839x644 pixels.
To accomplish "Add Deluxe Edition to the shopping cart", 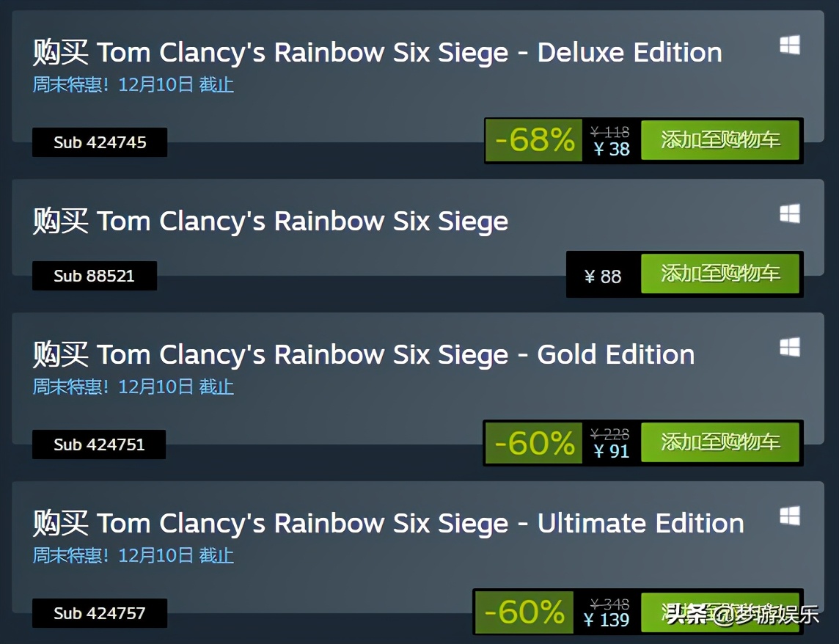I will (720, 140).
